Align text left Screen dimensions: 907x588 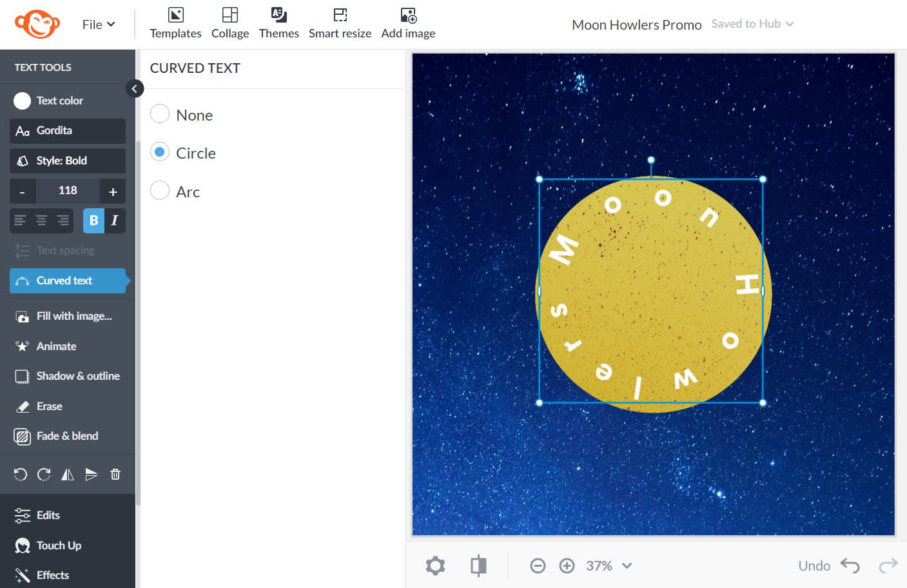[20, 220]
